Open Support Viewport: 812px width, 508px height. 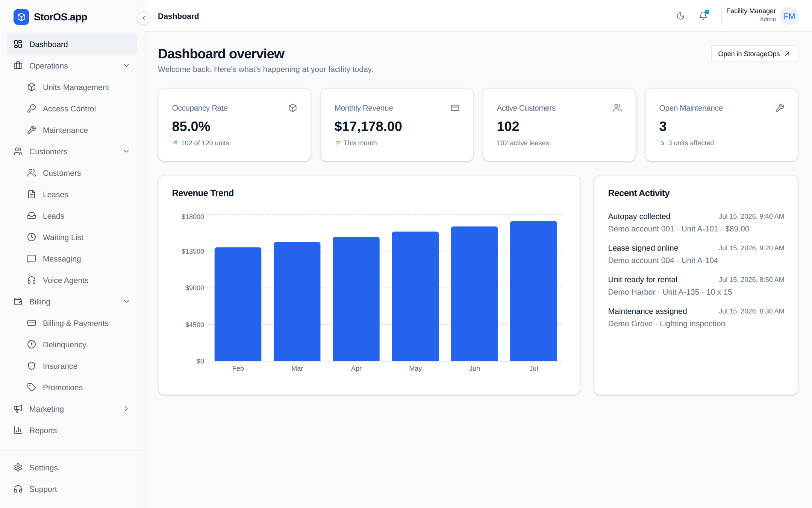(72, 489)
